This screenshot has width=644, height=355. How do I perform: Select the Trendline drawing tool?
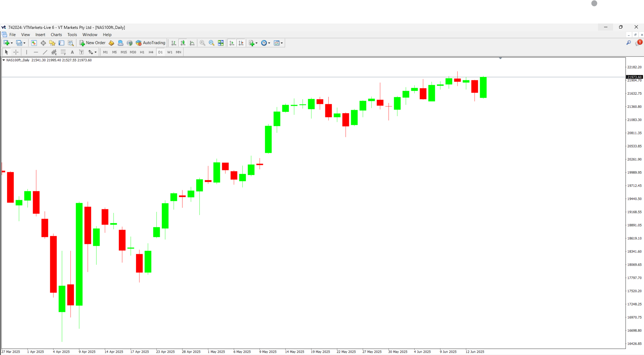[x=45, y=52]
